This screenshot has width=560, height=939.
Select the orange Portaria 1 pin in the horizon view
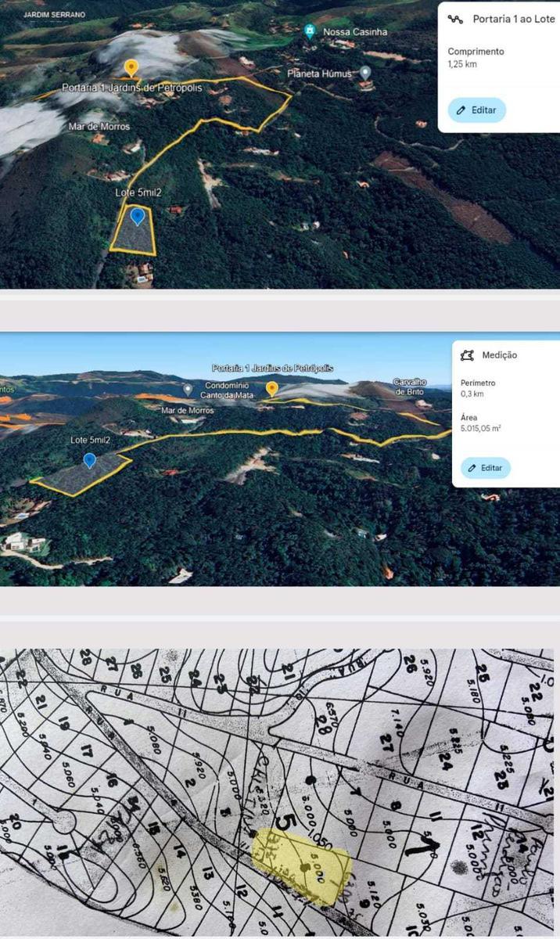coord(272,388)
